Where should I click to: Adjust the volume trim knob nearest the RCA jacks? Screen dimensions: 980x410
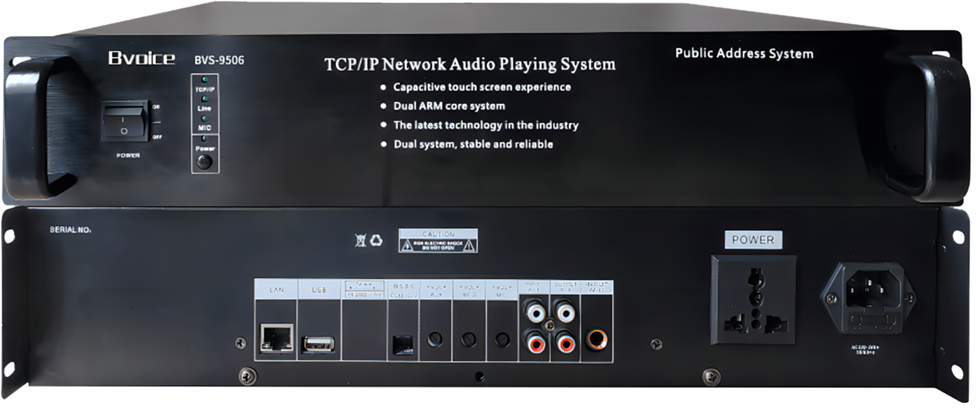502,339
